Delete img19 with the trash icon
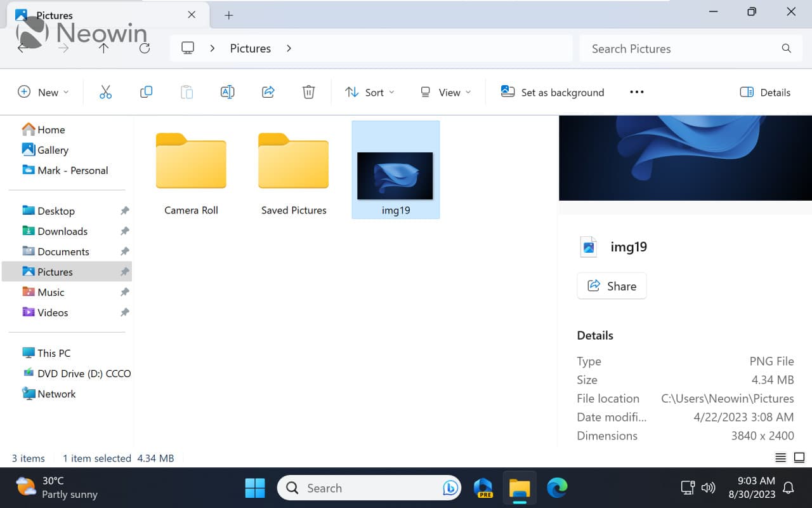The width and height of the screenshot is (812, 508). tap(308, 92)
